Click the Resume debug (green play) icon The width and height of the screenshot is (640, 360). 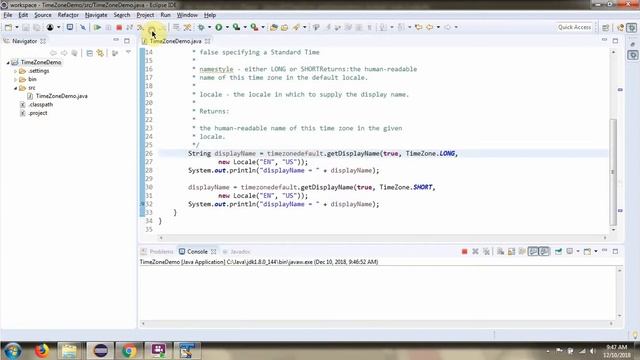click(97, 27)
